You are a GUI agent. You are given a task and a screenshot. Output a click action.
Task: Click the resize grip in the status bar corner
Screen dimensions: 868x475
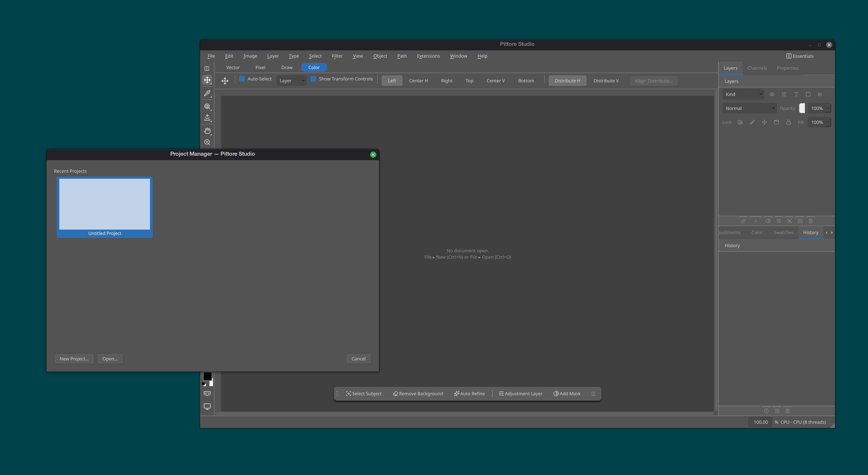[832, 426]
